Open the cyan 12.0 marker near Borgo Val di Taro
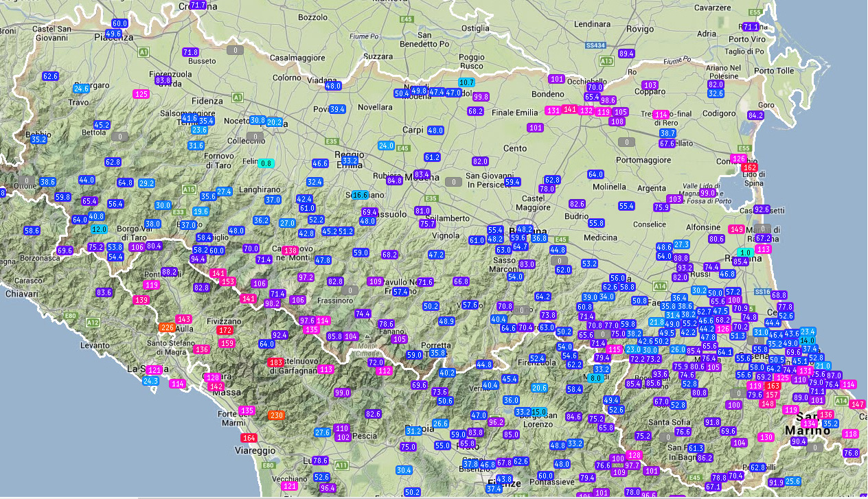This screenshot has width=868, height=499. [x=100, y=229]
